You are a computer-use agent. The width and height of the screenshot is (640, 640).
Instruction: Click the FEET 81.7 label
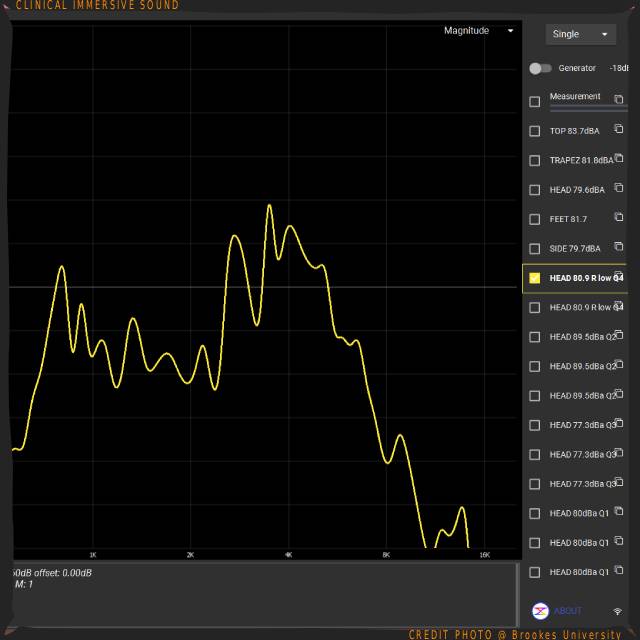(x=568, y=219)
